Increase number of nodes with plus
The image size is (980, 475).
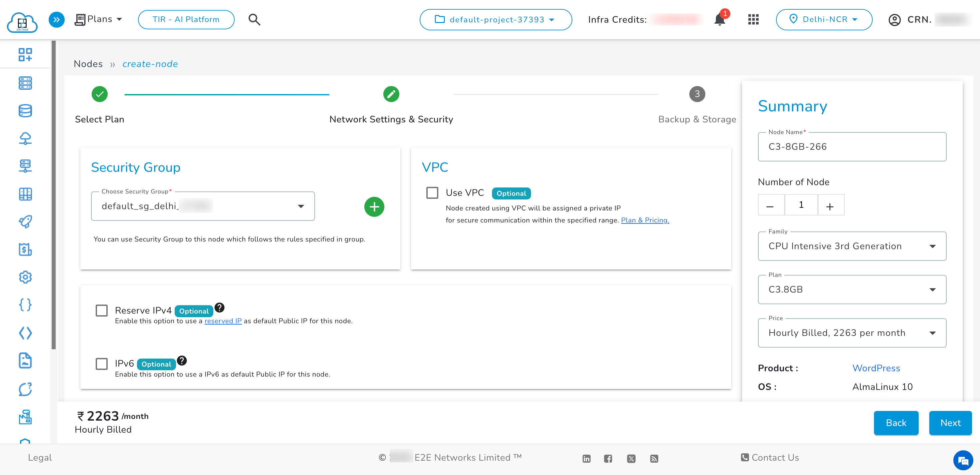tap(830, 206)
